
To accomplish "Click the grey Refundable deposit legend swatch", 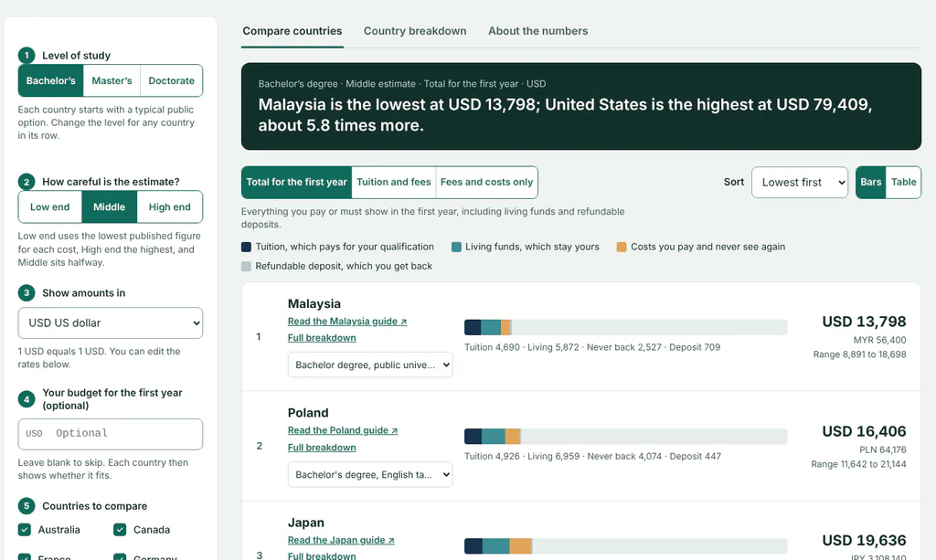I will (x=246, y=266).
